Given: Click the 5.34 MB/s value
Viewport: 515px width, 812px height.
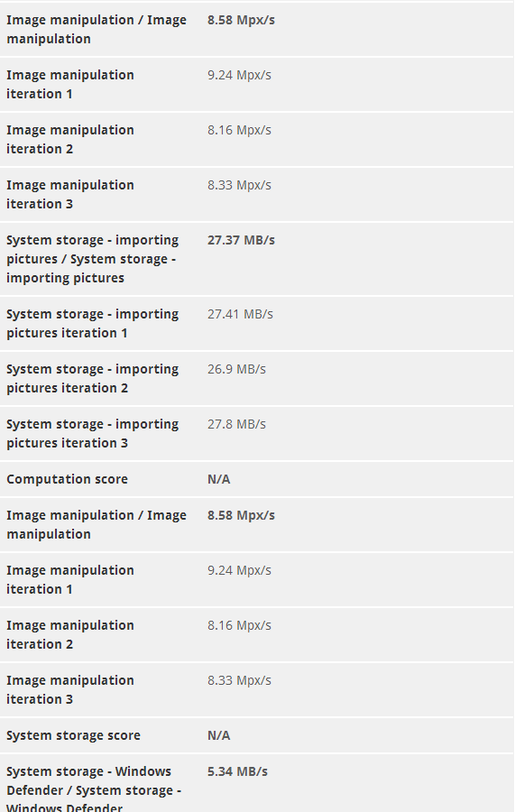Looking at the screenshot, I should tap(237, 771).
